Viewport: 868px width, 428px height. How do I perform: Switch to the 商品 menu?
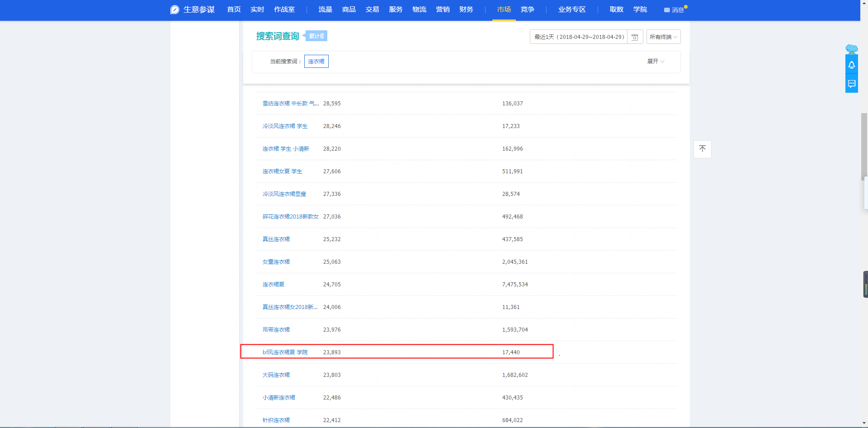(x=349, y=10)
